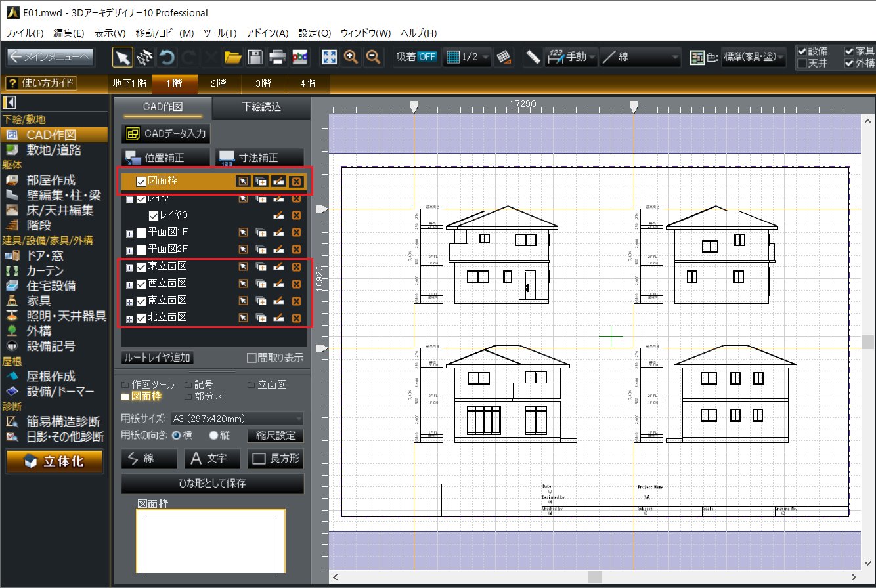Open the 線 line type dropdown
Image resolution: width=876 pixels, height=588 pixels.
coord(641,57)
